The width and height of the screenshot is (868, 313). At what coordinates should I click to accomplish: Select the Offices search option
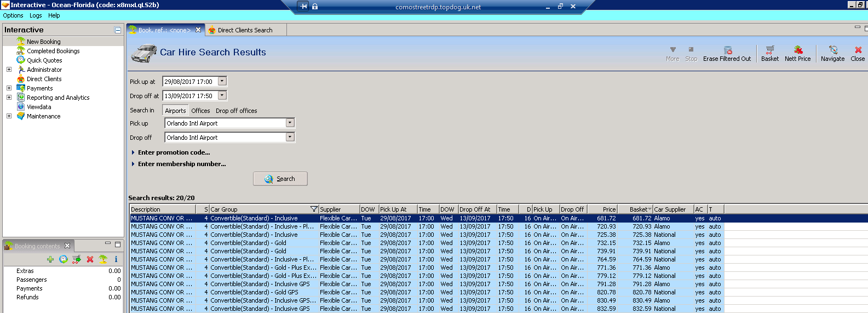pyautogui.click(x=200, y=110)
